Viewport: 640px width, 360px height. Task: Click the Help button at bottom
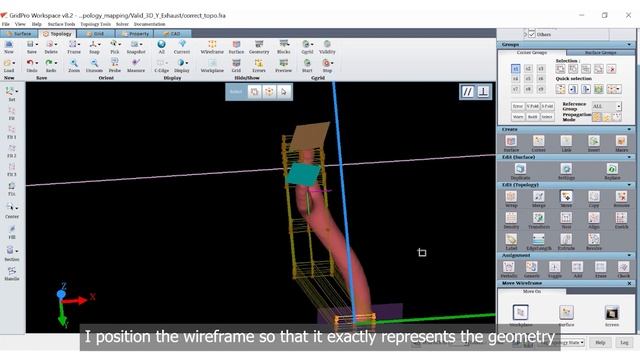point(600,342)
